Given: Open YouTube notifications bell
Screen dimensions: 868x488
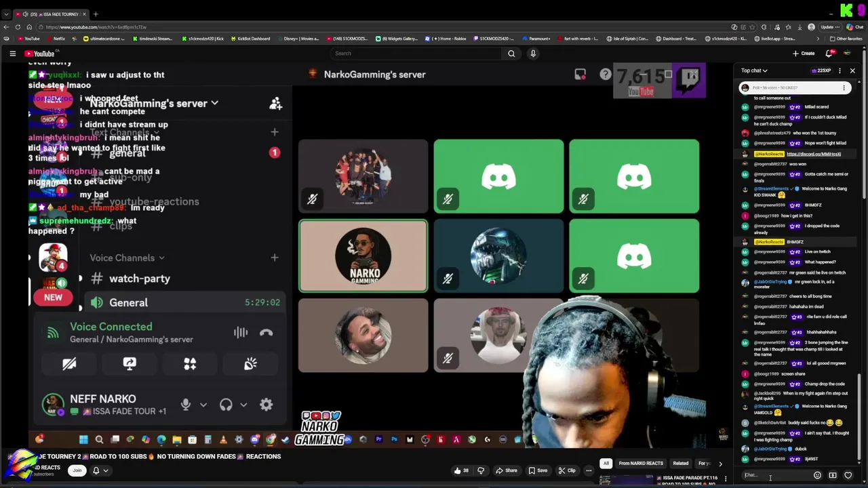Looking at the screenshot, I should [829, 54].
